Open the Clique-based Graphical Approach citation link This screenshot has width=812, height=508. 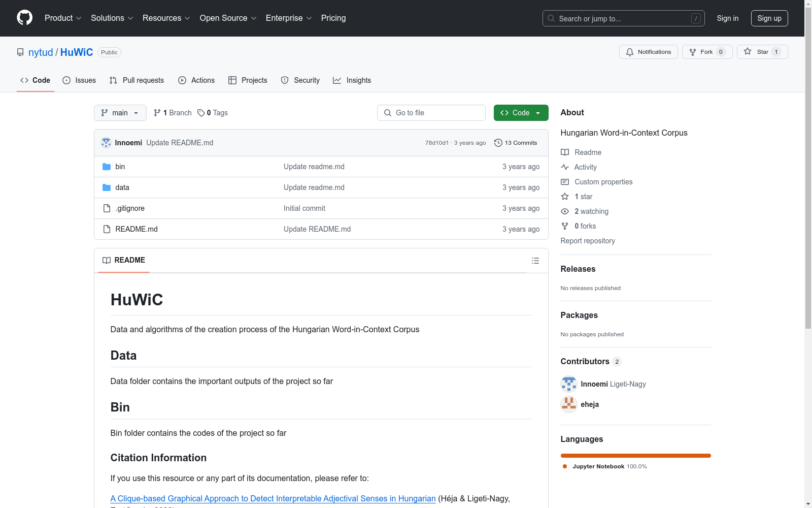(273, 498)
